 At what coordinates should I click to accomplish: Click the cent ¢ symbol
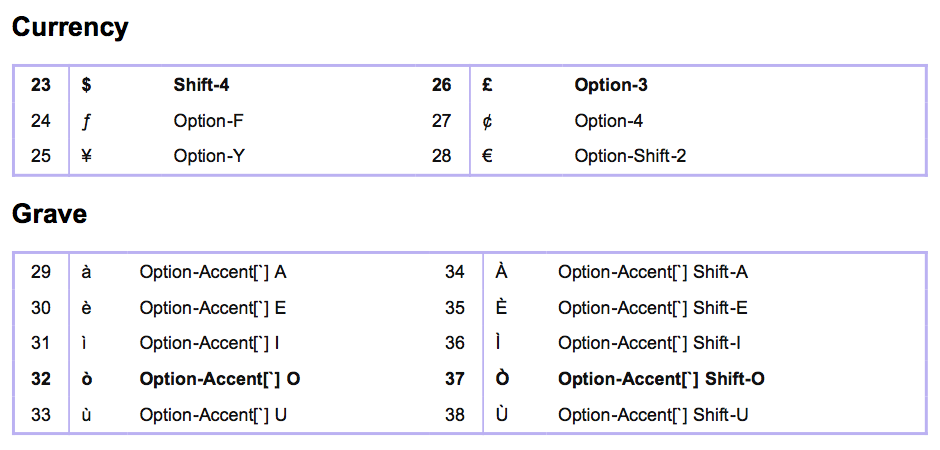pyautogui.click(x=486, y=121)
